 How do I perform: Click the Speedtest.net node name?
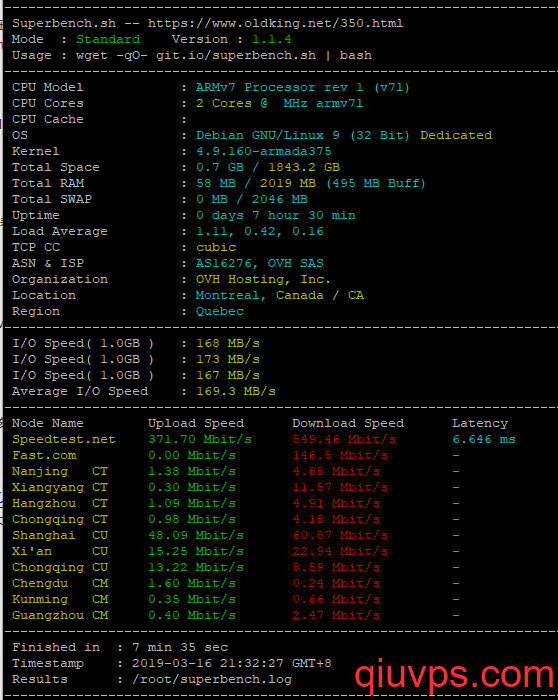pos(64,439)
